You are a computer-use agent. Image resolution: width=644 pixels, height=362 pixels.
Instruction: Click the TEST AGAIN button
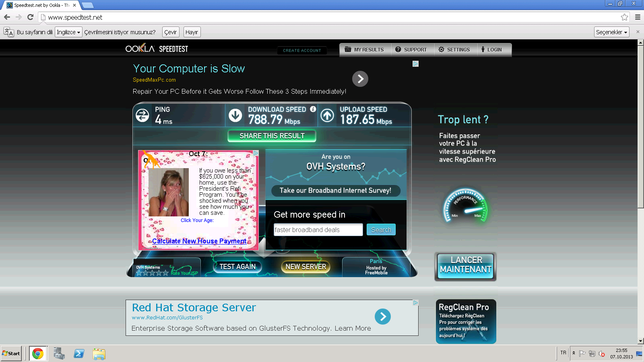pyautogui.click(x=237, y=267)
